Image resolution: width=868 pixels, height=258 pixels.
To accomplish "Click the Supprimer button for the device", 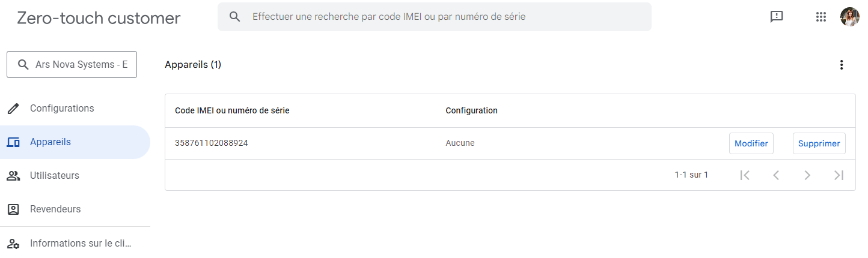I will click(x=819, y=143).
